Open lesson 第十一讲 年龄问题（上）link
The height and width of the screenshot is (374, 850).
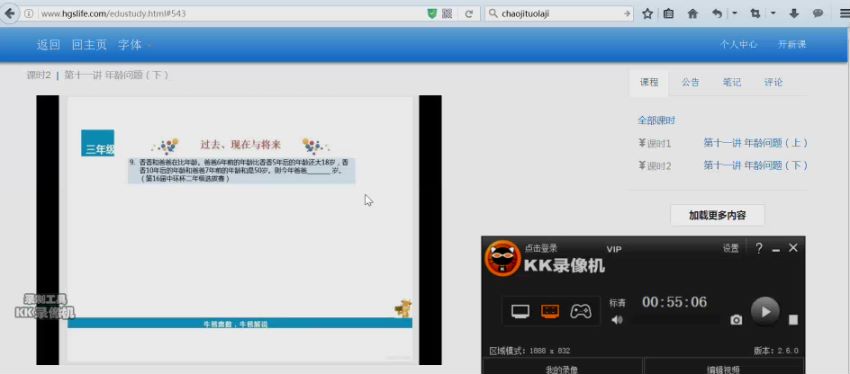[756, 143]
